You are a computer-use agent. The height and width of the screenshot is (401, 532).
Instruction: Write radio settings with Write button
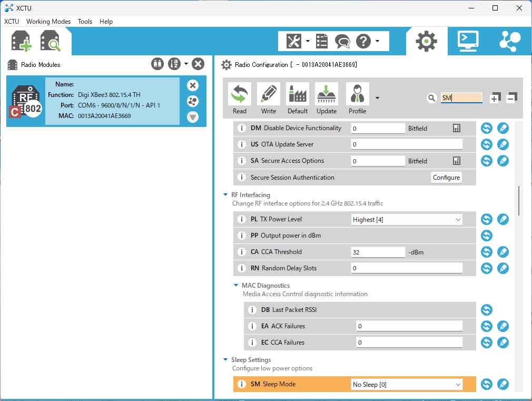click(269, 99)
